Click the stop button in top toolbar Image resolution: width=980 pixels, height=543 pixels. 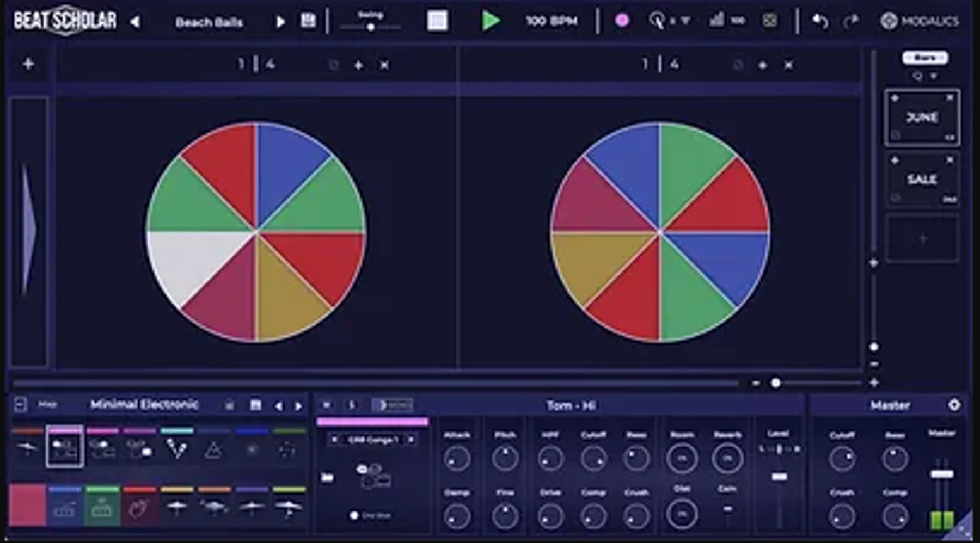437,21
